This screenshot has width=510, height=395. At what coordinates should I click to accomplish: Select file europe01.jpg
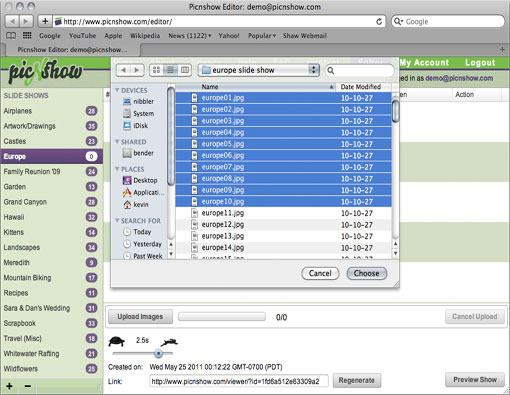(x=283, y=98)
